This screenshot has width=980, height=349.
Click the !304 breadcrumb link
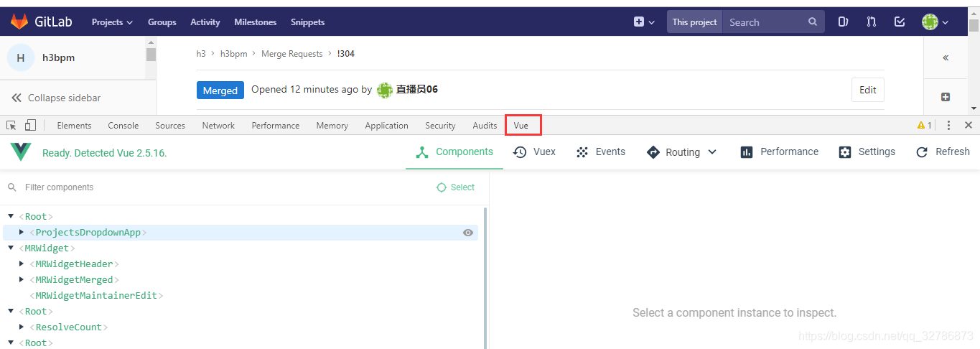tap(346, 54)
